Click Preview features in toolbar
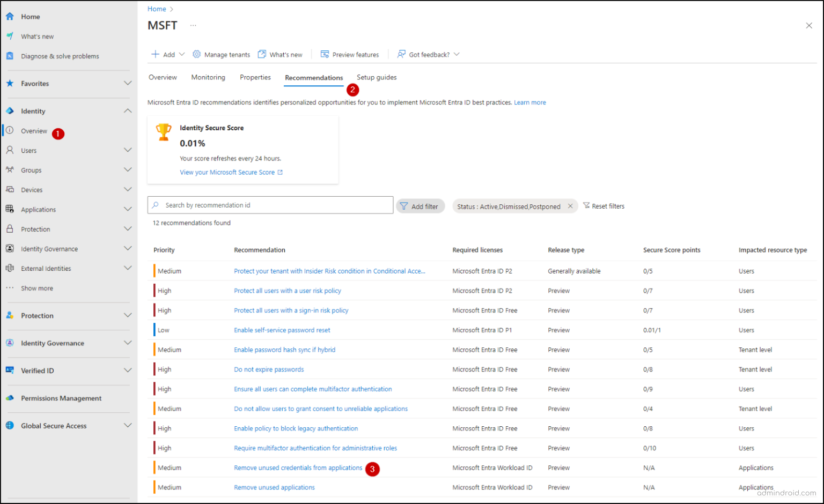Screen dimensions: 824x504 [x=350, y=54]
